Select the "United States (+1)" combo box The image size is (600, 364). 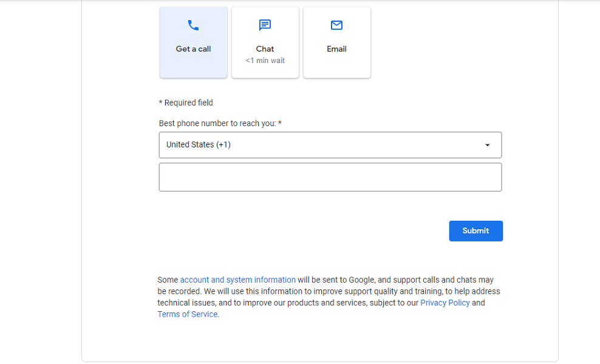click(x=330, y=145)
